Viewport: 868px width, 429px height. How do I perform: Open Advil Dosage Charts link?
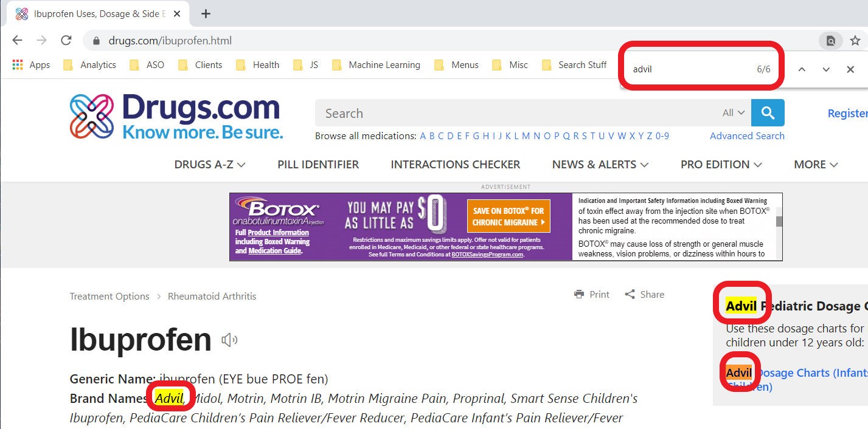pos(797,379)
